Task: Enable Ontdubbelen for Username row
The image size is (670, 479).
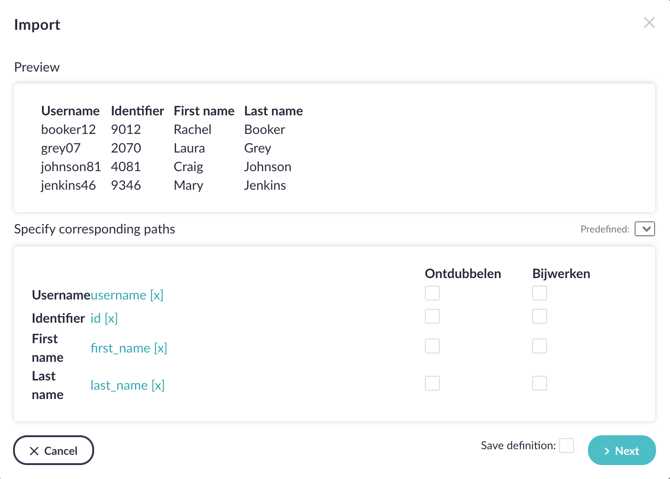Action: [x=432, y=293]
